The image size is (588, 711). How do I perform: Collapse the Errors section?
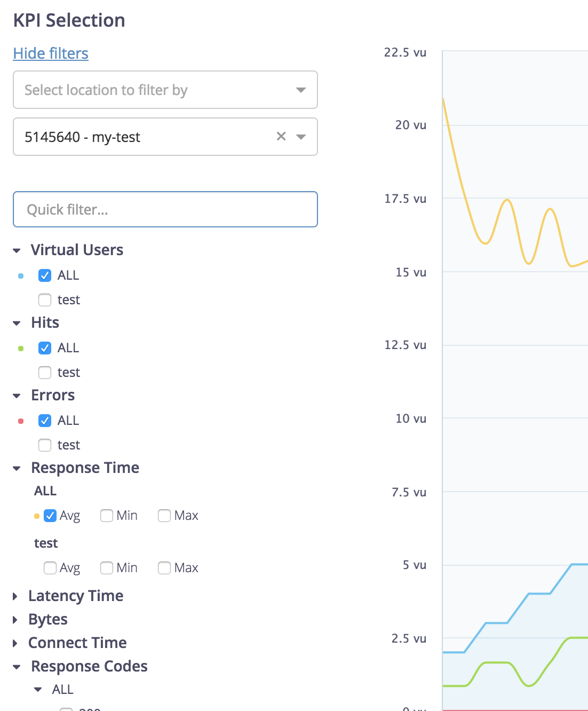coord(17,396)
